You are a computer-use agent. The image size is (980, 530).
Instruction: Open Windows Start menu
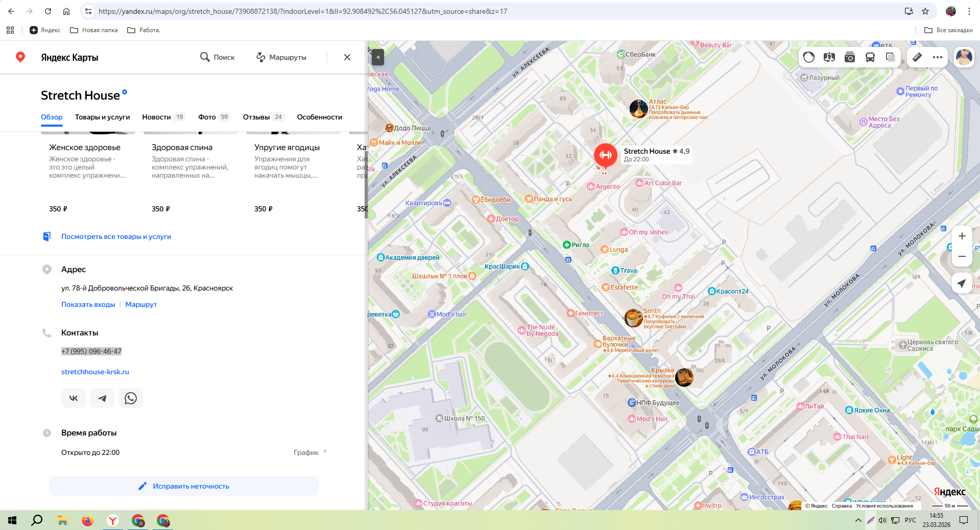12,520
